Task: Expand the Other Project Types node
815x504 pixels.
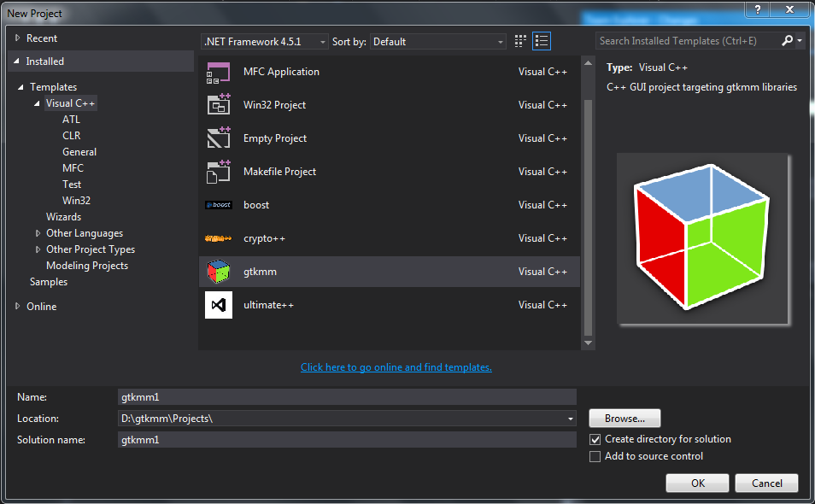Action: tap(38, 249)
